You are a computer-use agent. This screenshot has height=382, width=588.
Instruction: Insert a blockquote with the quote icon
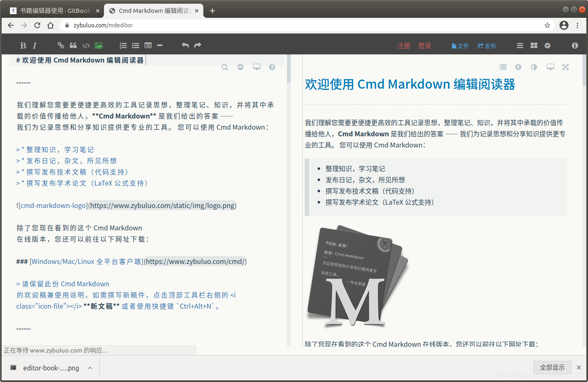click(73, 46)
